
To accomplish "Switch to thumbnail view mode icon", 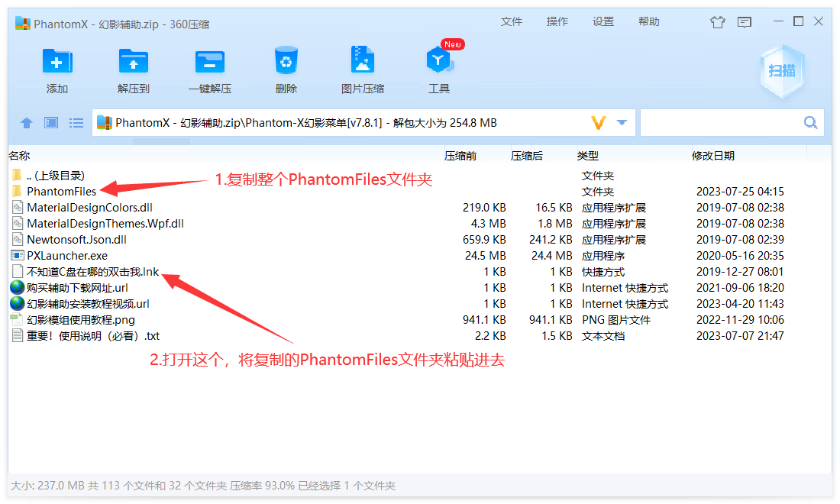I will point(51,123).
